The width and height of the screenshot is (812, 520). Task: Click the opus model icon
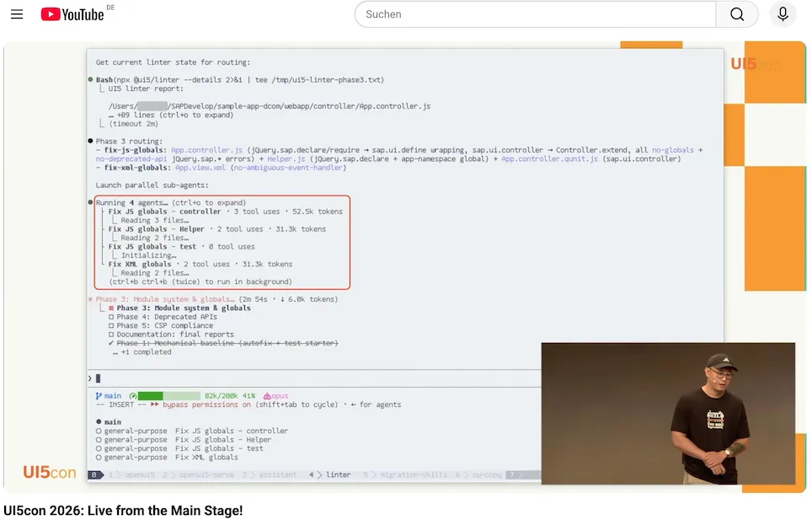click(x=267, y=396)
